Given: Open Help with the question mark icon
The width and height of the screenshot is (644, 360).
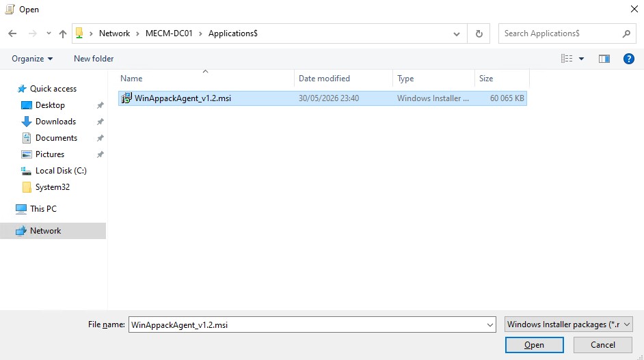Looking at the screenshot, I should coord(628,59).
